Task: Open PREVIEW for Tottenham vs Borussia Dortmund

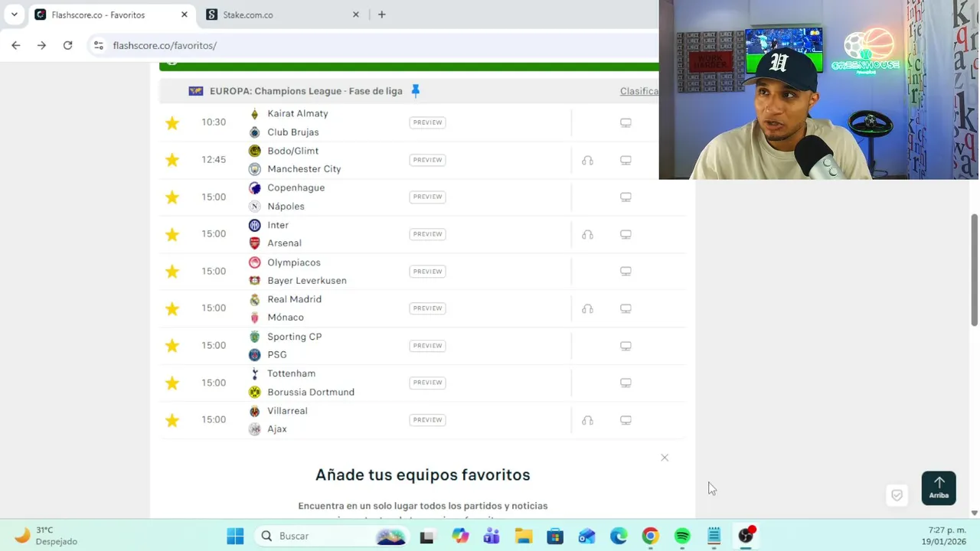Action: 427,383
